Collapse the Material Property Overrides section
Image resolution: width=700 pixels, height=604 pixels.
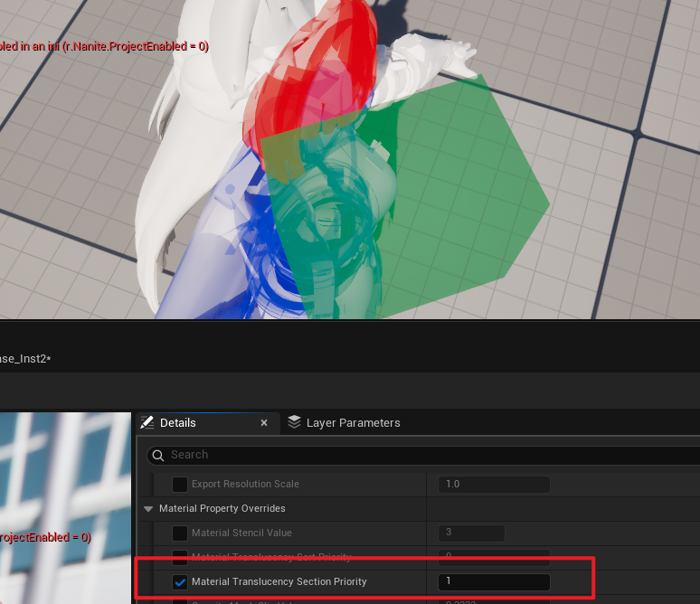pyautogui.click(x=148, y=509)
